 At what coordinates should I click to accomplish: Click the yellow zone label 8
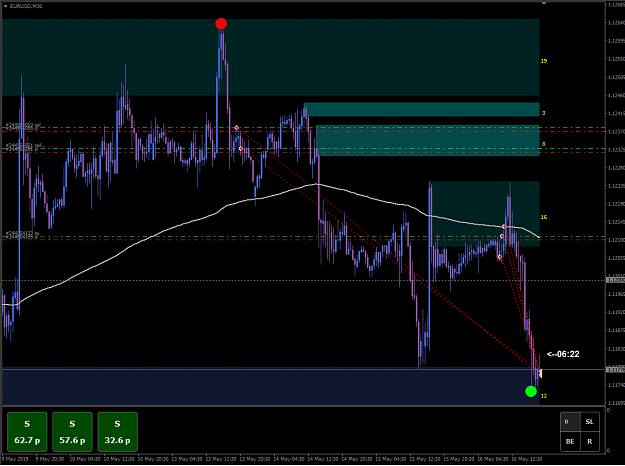(x=543, y=144)
